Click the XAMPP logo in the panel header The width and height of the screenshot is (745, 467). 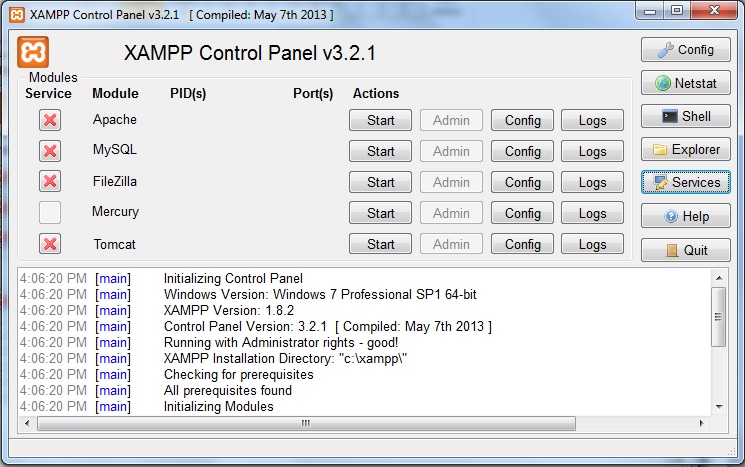33,52
